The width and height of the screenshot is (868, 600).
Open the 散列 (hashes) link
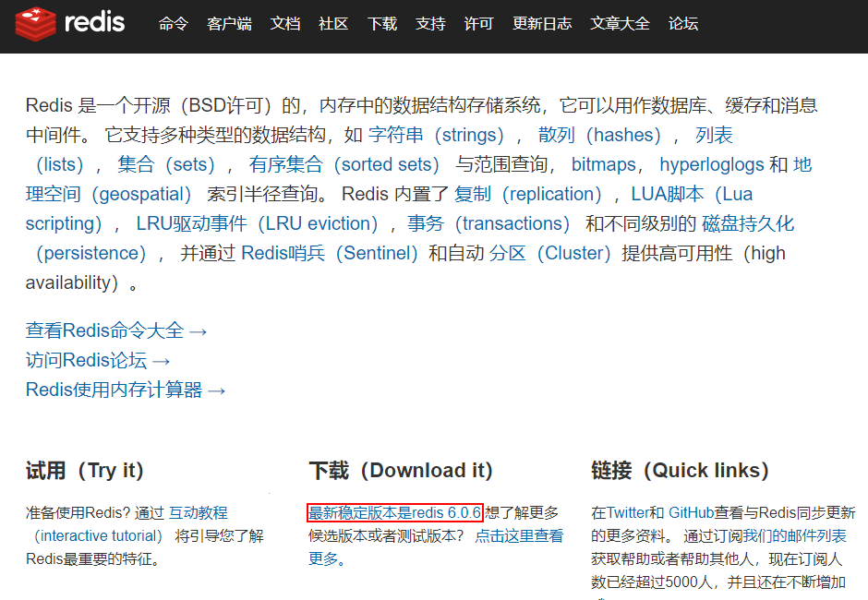tap(600, 135)
